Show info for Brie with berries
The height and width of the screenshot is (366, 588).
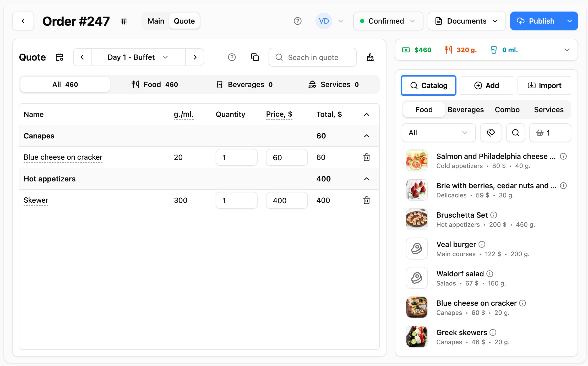[563, 186]
